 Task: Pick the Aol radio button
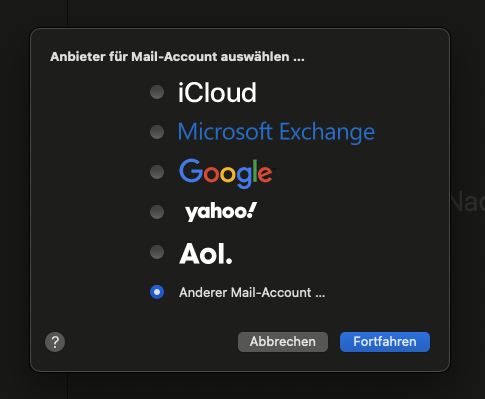157,252
